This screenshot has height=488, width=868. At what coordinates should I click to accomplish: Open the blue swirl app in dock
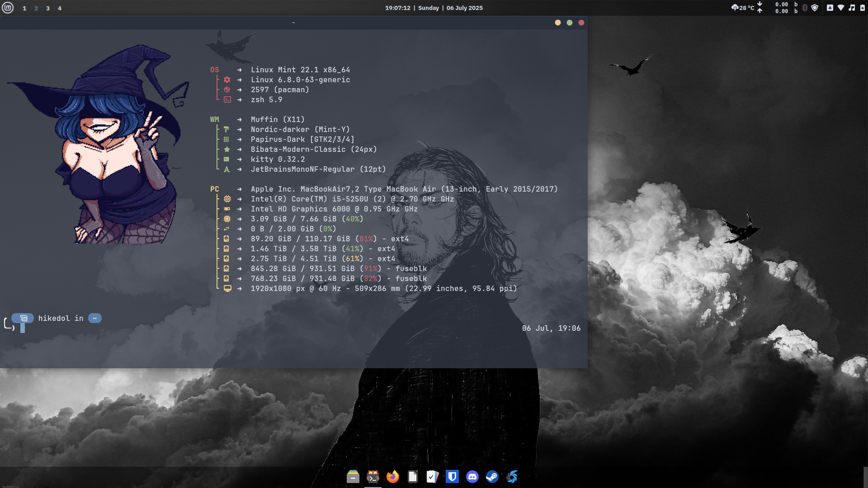[512, 477]
